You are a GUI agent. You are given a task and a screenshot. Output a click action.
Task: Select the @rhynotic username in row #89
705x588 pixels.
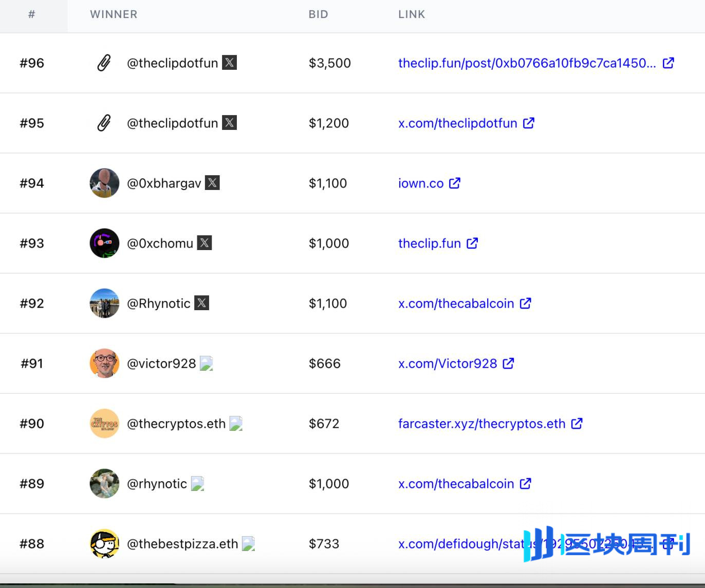tap(157, 484)
